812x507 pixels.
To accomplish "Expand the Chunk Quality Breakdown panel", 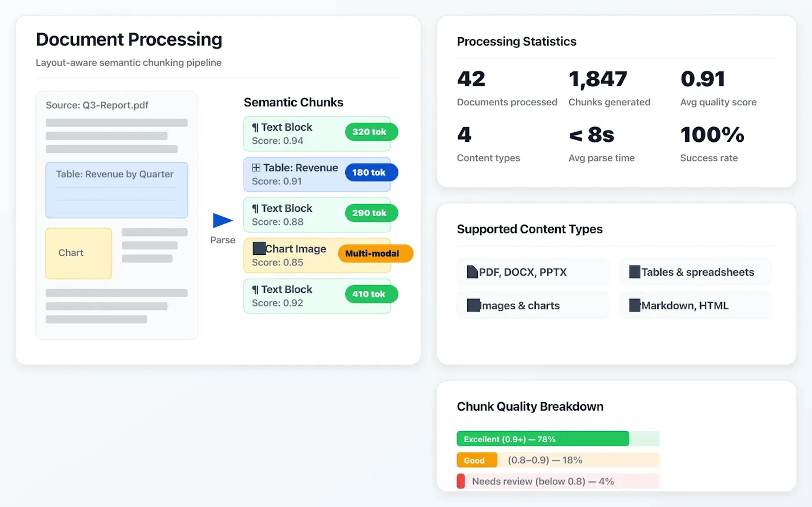I will [530, 406].
